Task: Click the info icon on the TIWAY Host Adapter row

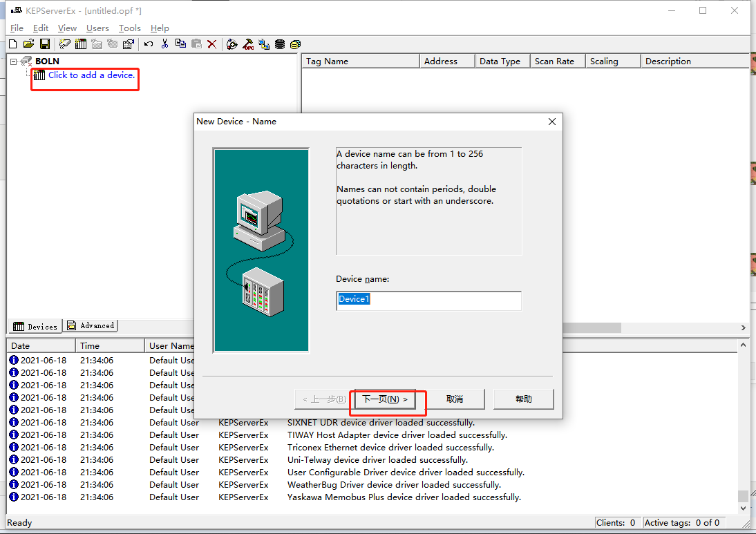Action: pyautogui.click(x=14, y=435)
